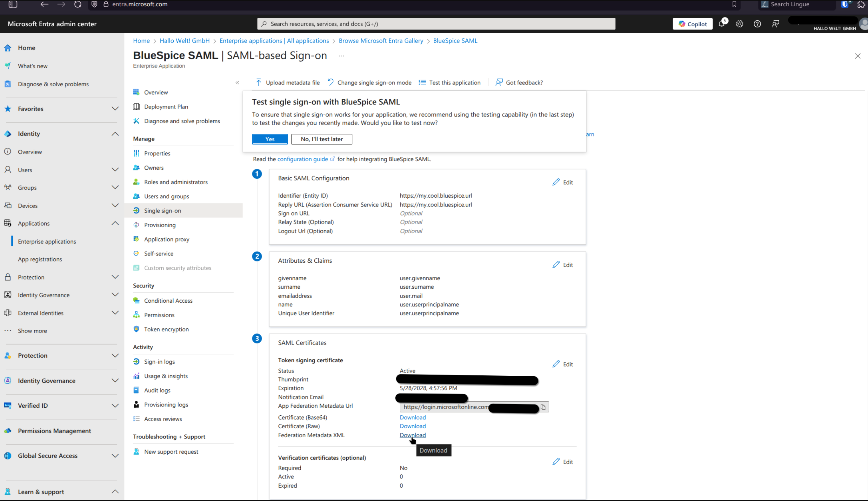Viewport: 868px width, 501px height.
Task: Copy the App Federation Metadata Url
Action: click(543, 407)
